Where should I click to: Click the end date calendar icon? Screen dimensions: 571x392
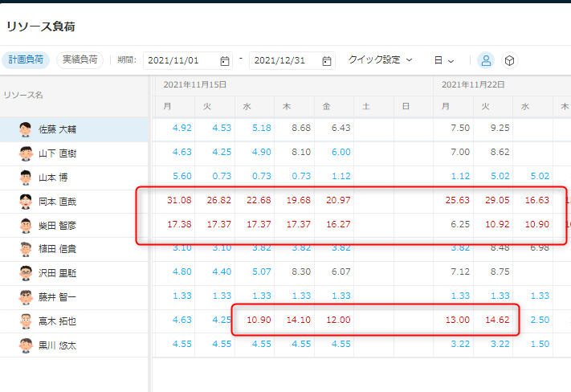pyautogui.click(x=327, y=61)
